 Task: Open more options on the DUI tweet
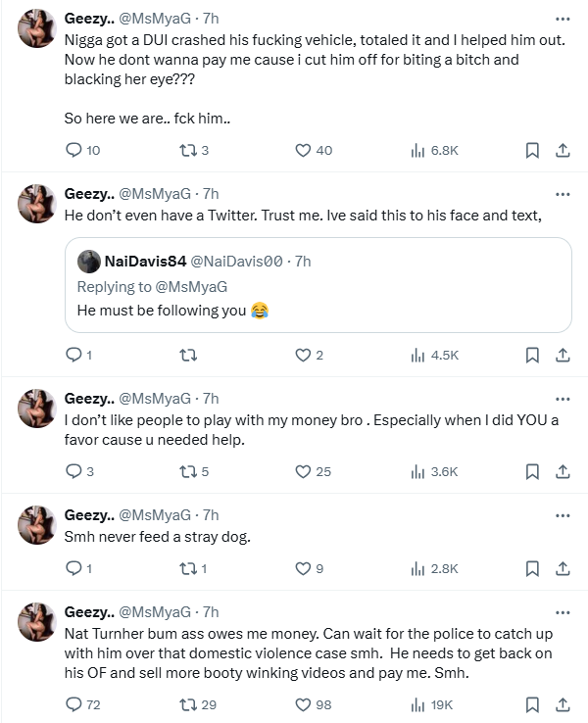(x=563, y=19)
